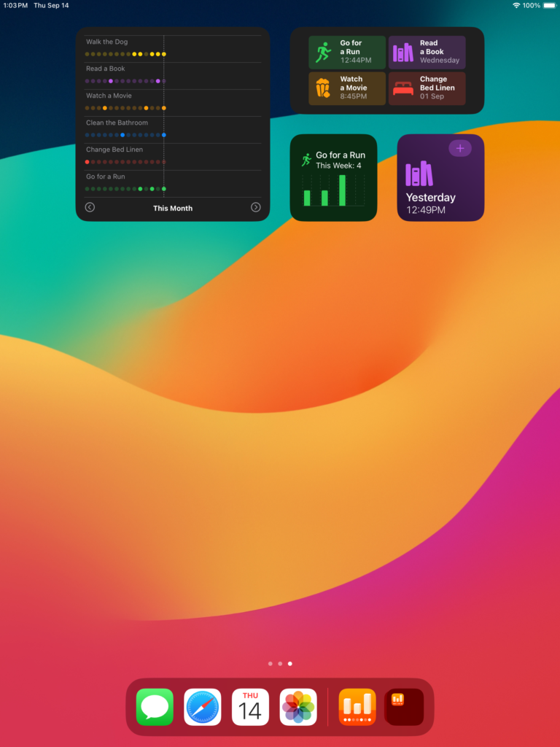
Task: Tap the Watch a Movie 8:45PM tile
Action: [x=347, y=88]
